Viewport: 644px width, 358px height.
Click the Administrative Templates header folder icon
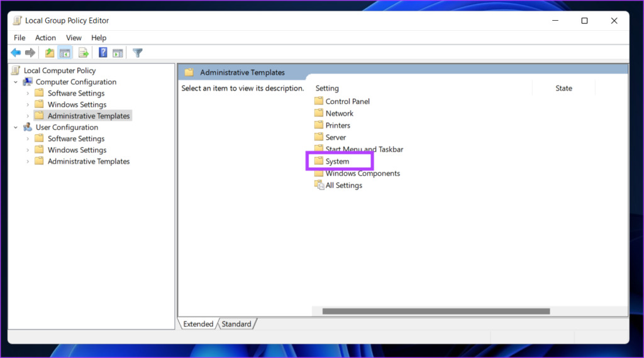[x=189, y=72]
